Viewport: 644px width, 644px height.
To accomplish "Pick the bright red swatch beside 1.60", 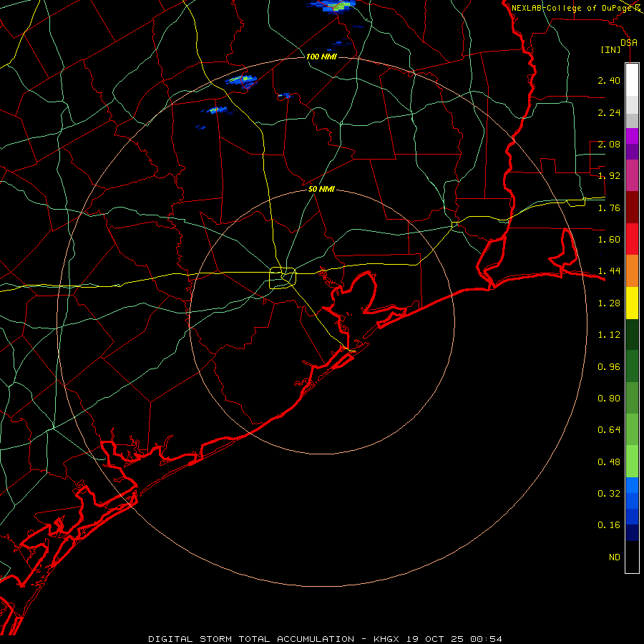I will point(632,239).
